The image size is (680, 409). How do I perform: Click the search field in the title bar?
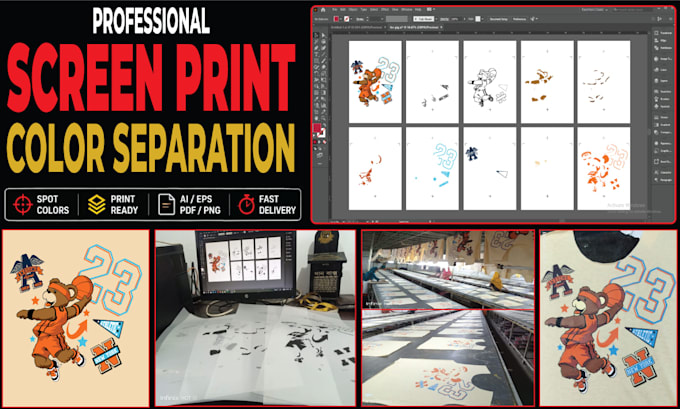[631, 10]
